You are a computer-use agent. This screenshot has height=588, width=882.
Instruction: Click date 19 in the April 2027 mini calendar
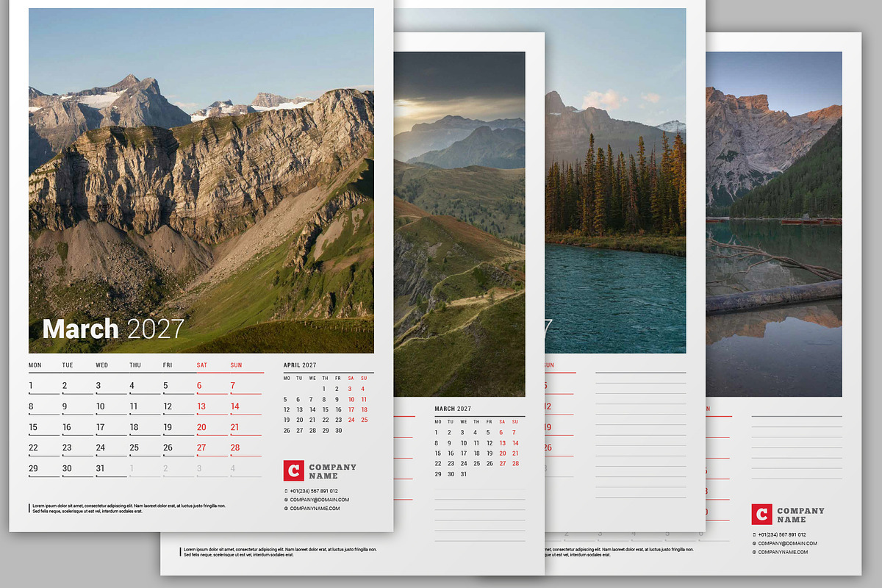(x=287, y=420)
